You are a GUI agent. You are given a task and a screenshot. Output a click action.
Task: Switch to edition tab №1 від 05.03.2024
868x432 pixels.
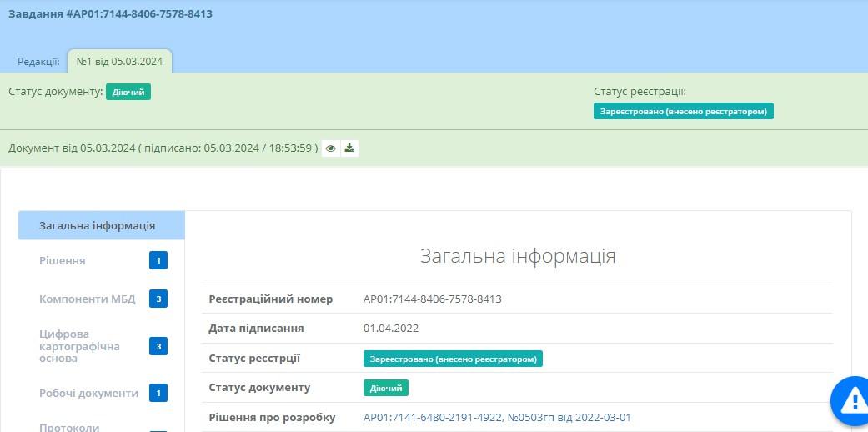pos(119,61)
